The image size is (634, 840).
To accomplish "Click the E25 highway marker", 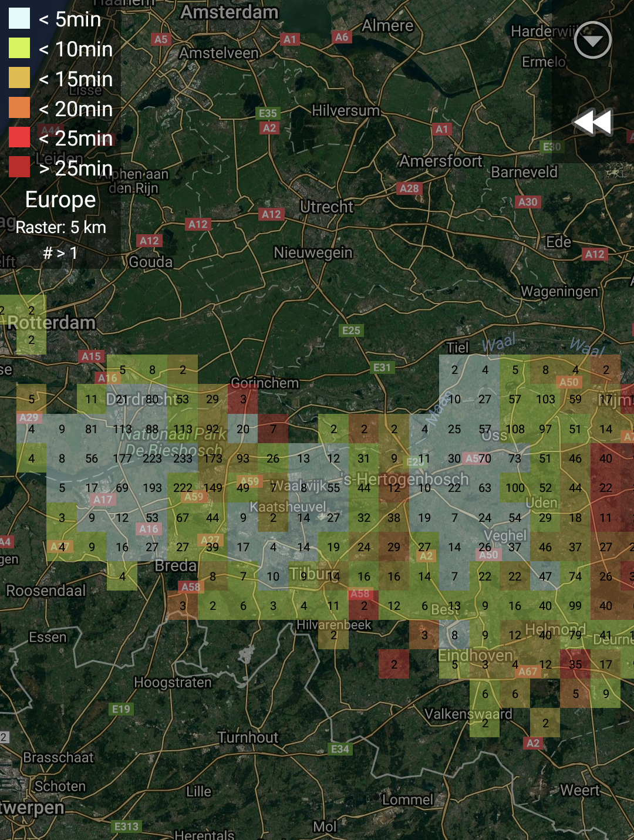I will tap(351, 330).
